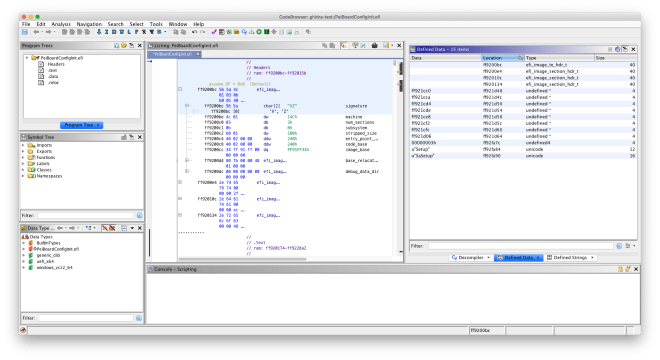Viewport: 660px width, 360px height.
Task: Open the Data Type Manager dropdown menu arrow
Action: point(132,228)
